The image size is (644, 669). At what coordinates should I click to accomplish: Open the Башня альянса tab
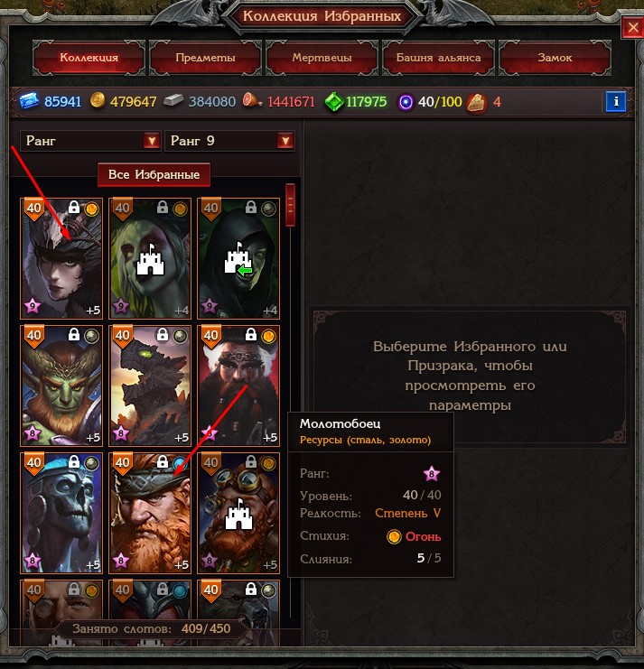click(x=438, y=58)
